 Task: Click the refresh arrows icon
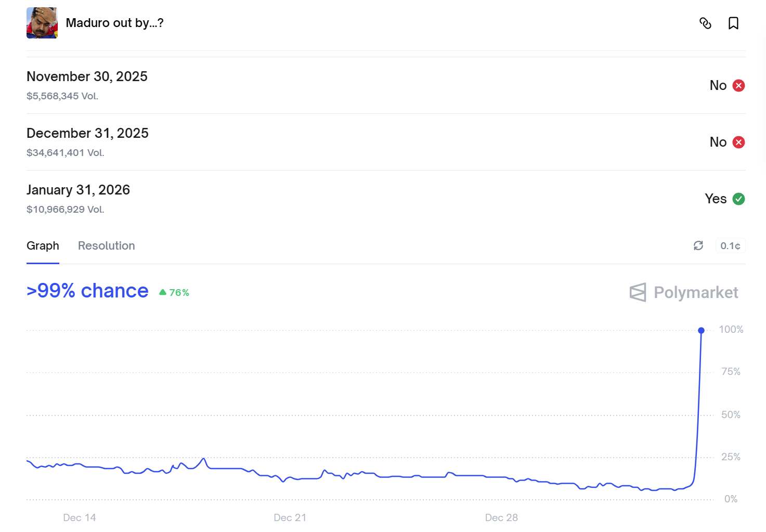coord(698,245)
